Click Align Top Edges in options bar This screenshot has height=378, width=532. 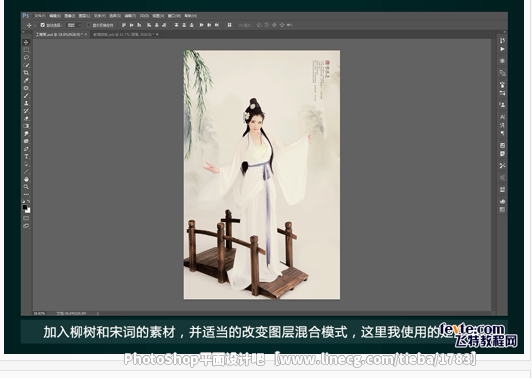tap(124, 25)
